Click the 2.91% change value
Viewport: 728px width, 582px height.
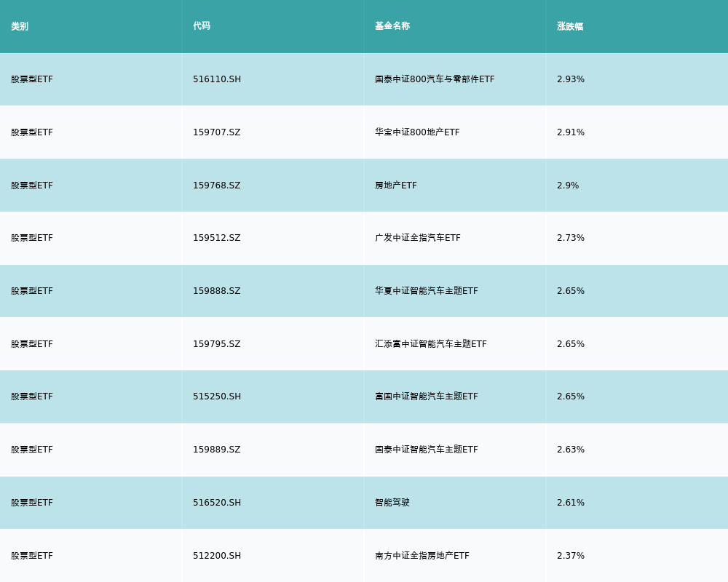point(571,132)
